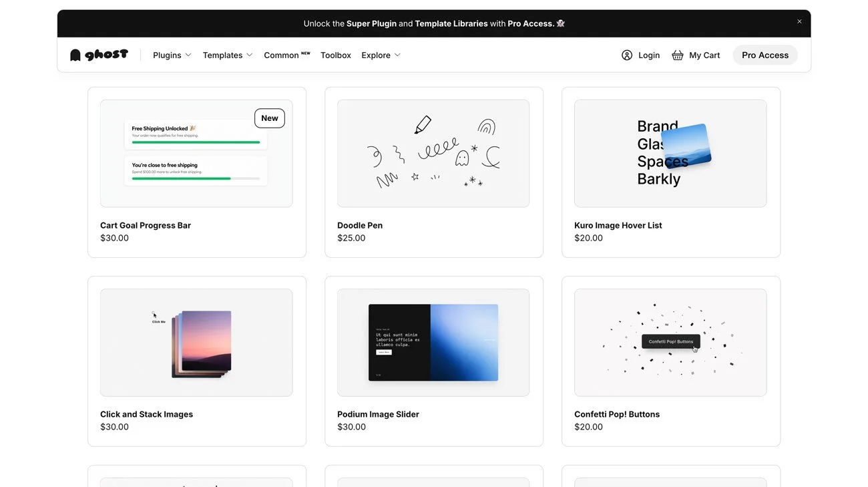Screen dimensions: 868x487
Task: Dismiss the Pro Access banner
Action: point(799,21)
